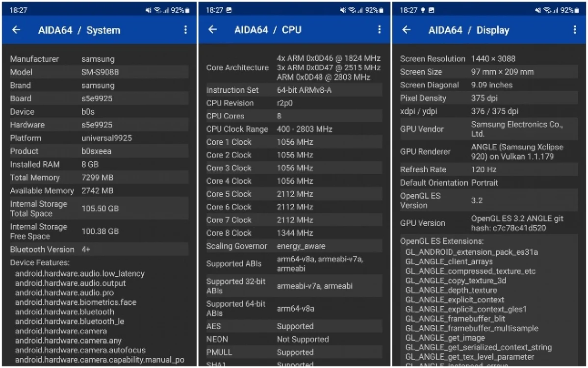Select Internal Storage Free Space 100.38 GB
588x368 pixels.
click(99, 232)
